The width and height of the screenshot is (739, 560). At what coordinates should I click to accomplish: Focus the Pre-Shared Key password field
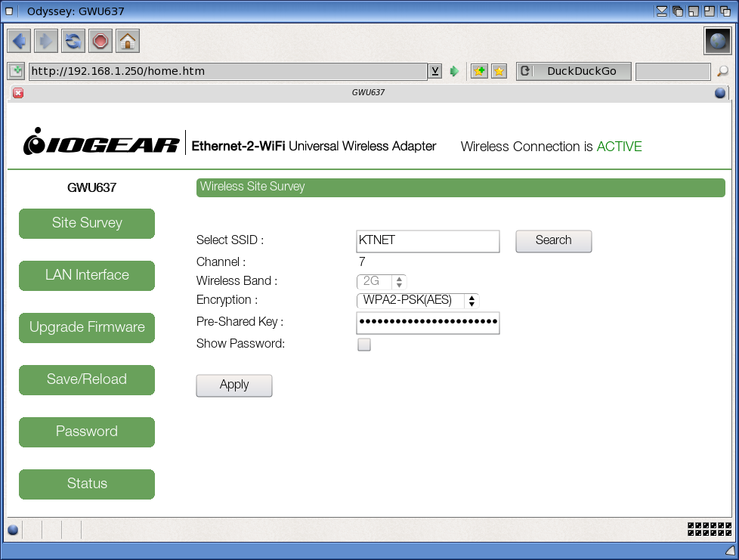pos(428,323)
